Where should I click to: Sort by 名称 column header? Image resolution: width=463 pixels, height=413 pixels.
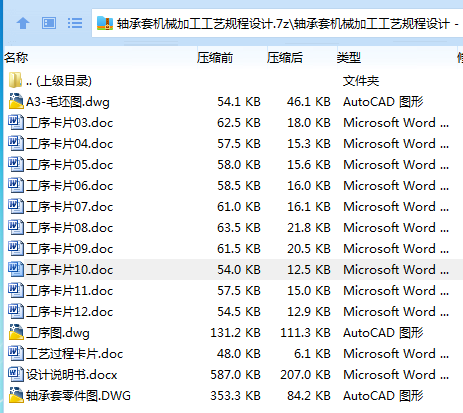pos(16,58)
